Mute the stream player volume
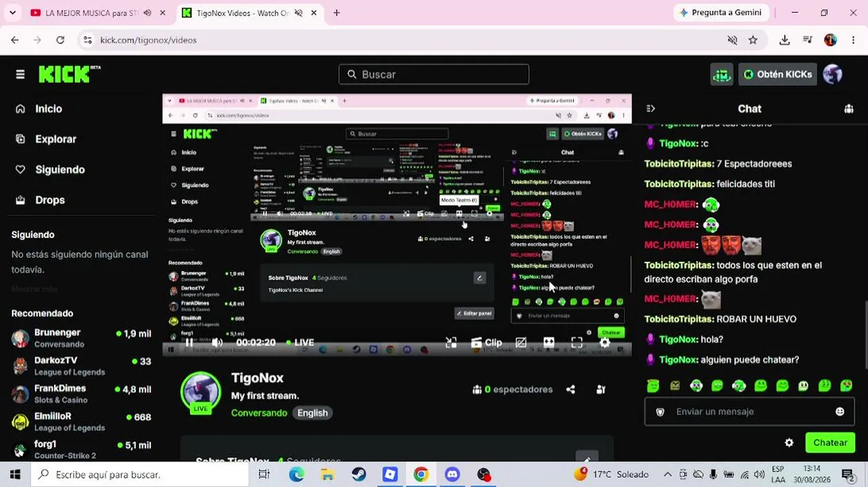This screenshot has height=487, width=868. (217, 342)
